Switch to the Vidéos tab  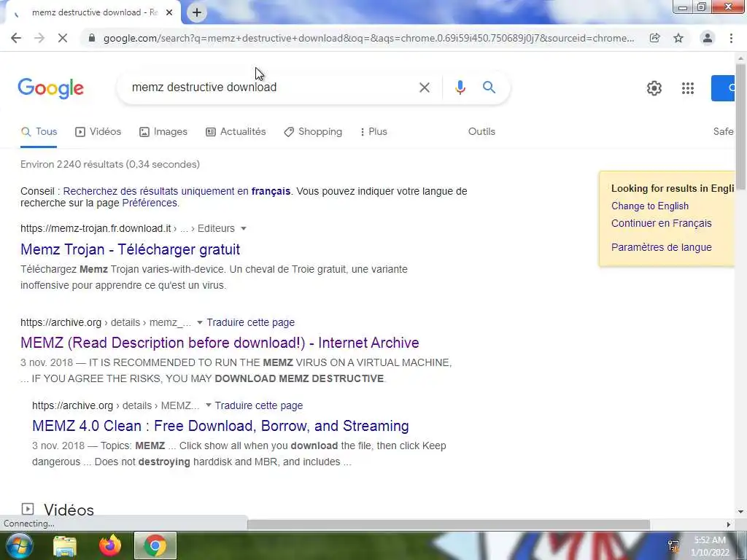(x=98, y=132)
